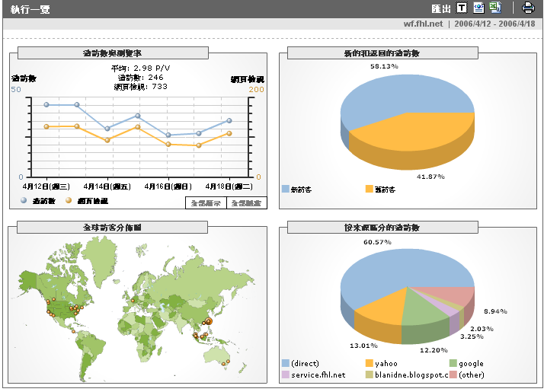The image size is (544, 392).
Task: Click the 60.57% percentage label
Action: [377, 242]
